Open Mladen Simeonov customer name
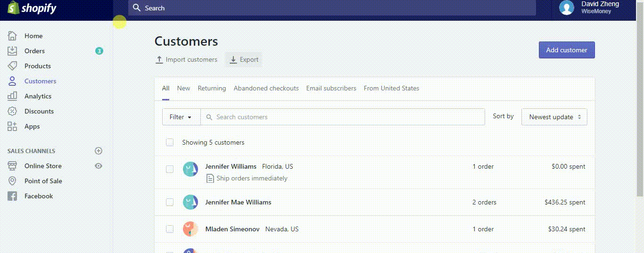This screenshot has width=644, height=253. tap(232, 229)
